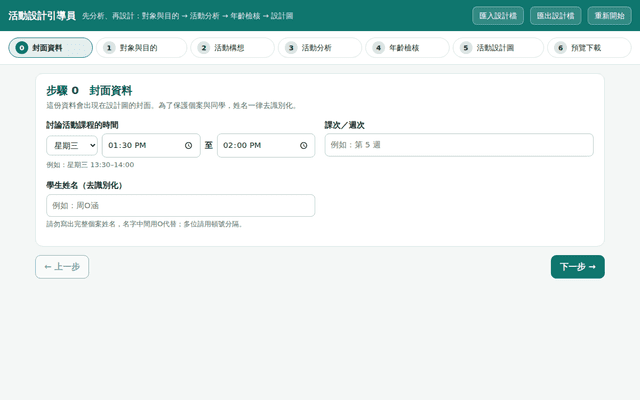The image size is (640, 400).
Task: Click the hint text 例如：星期三 13:30-14:00
Action: pyautogui.click(x=90, y=165)
